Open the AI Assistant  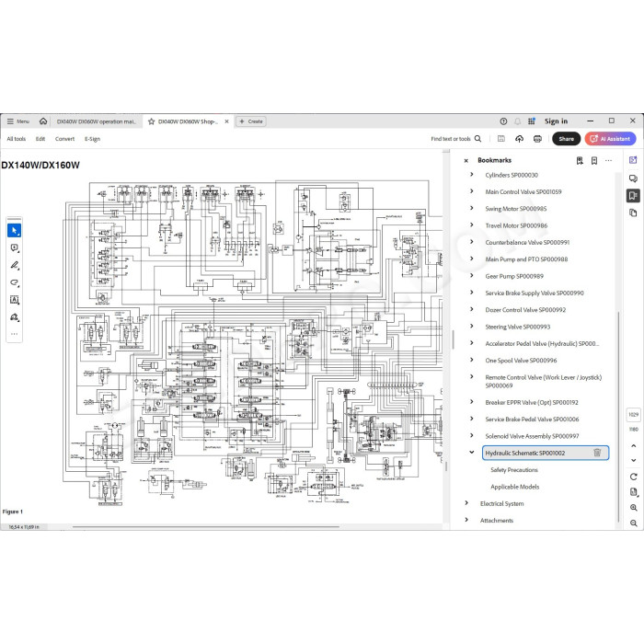610,139
